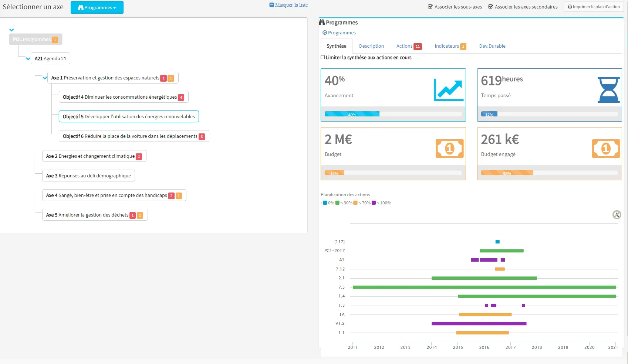Select Axe 4 Sangé, bien-être node

coord(114,195)
